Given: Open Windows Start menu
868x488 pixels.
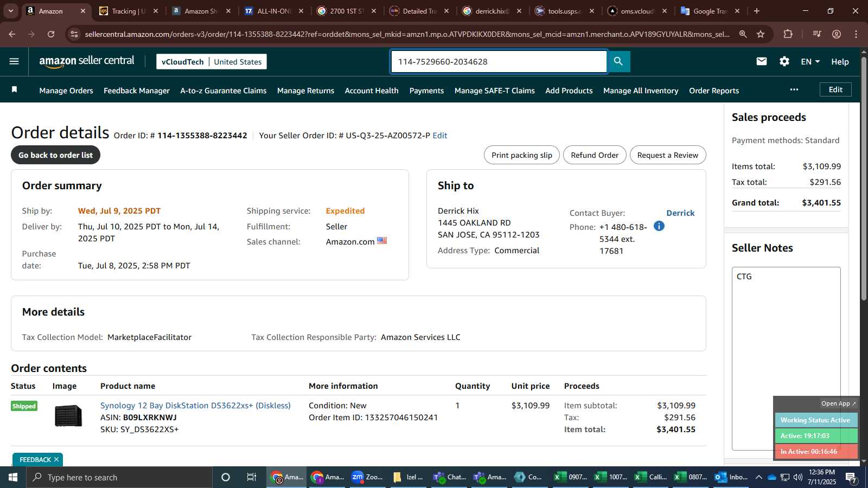Looking at the screenshot, I should (x=13, y=477).
